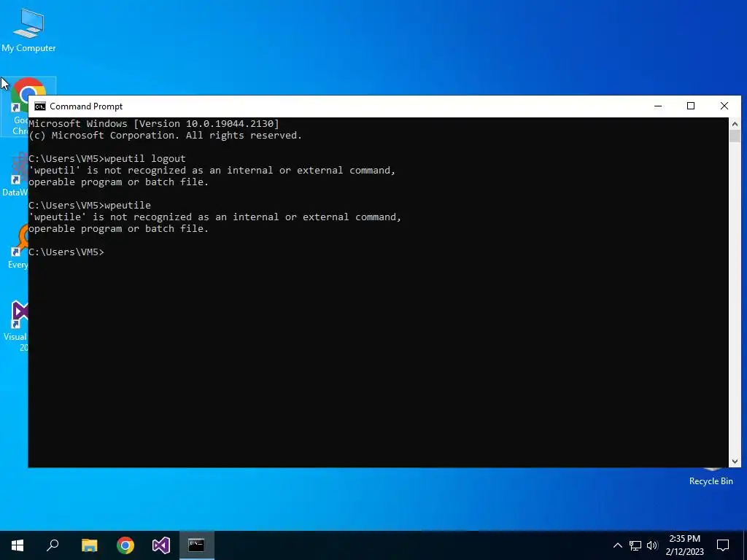This screenshot has height=560, width=747.
Task: Open taskbar Search magnifier
Action: click(x=53, y=545)
